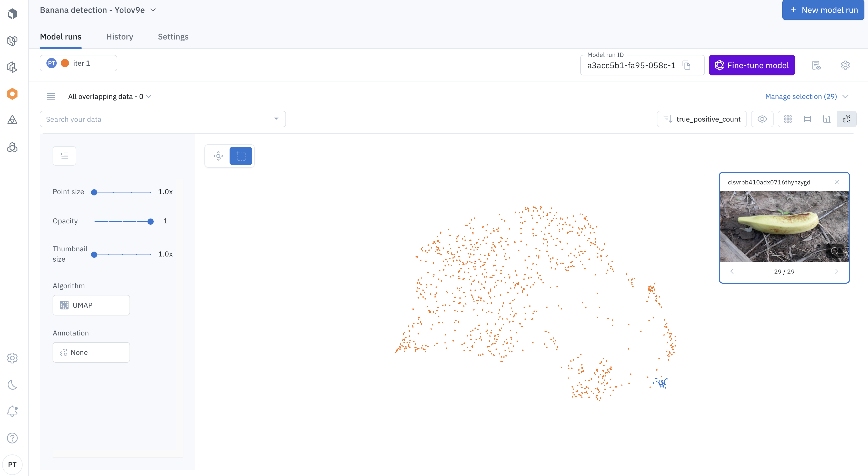Switch to the History tab
Screen dimensions: 868x476
(120, 36)
